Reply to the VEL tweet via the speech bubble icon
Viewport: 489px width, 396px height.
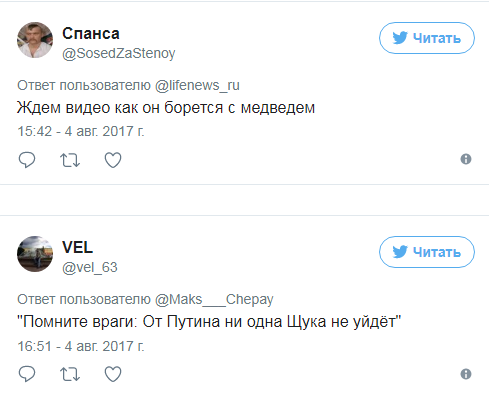(27, 374)
